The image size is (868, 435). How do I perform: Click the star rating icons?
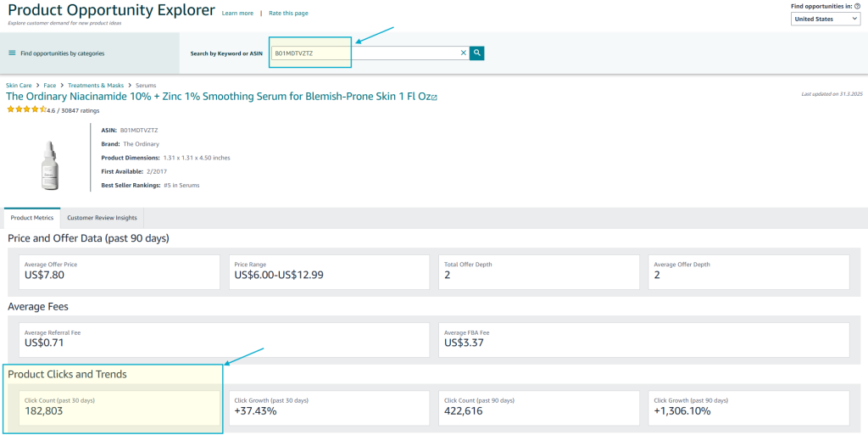pyautogui.click(x=26, y=110)
